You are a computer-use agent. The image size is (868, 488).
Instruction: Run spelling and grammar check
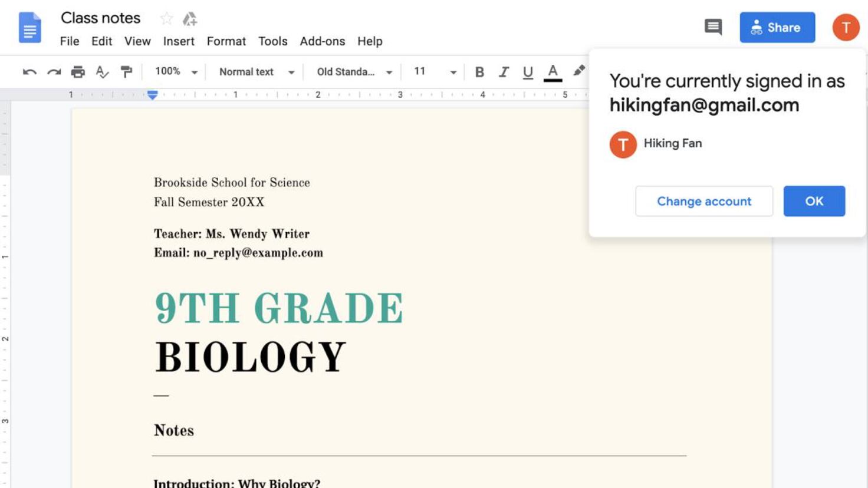102,72
